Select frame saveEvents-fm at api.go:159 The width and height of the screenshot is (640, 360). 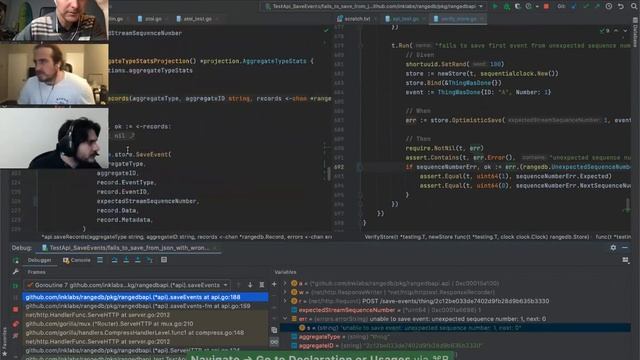146,306
